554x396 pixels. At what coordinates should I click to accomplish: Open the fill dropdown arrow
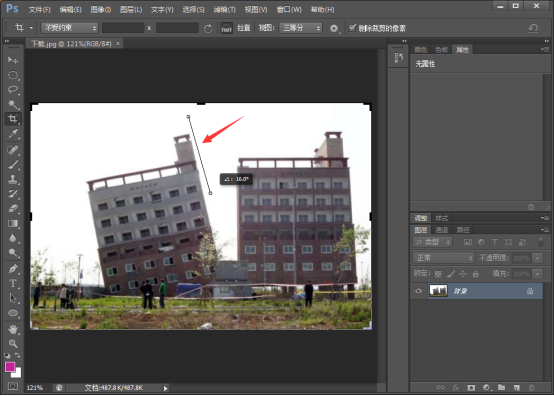click(537, 274)
